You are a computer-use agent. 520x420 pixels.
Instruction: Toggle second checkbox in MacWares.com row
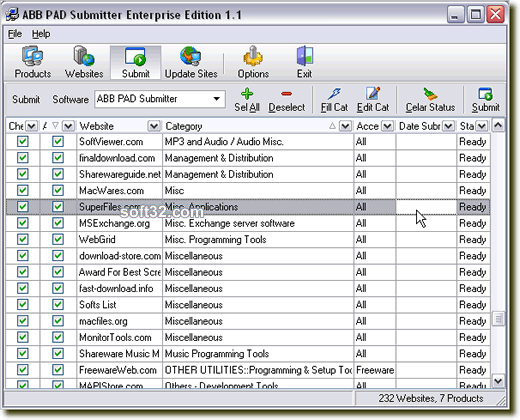[x=58, y=190]
